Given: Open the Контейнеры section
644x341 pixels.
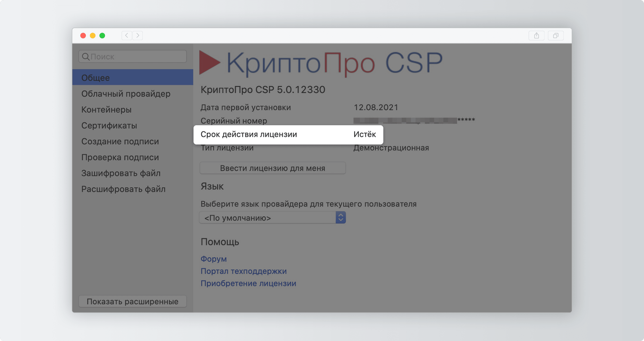Looking at the screenshot, I should pyautogui.click(x=133, y=109).
